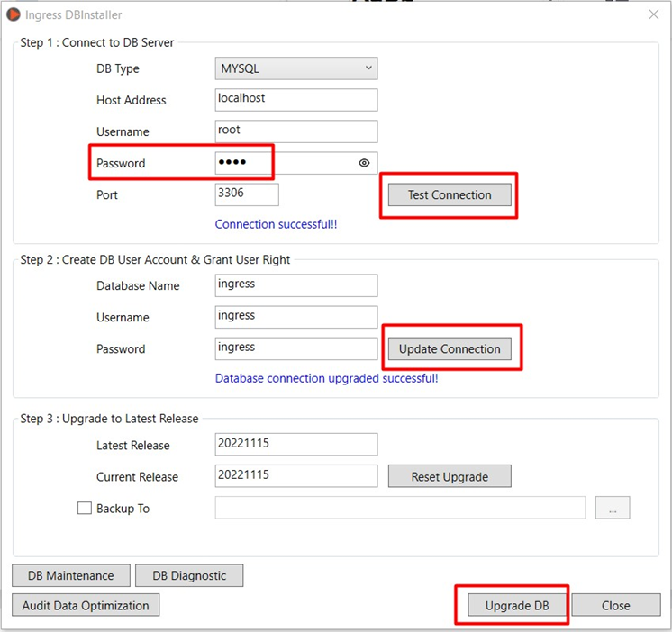Image resolution: width=672 pixels, height=632 pixels.
Task: Click the Step 2 Username field
Action: pos(296,317)
